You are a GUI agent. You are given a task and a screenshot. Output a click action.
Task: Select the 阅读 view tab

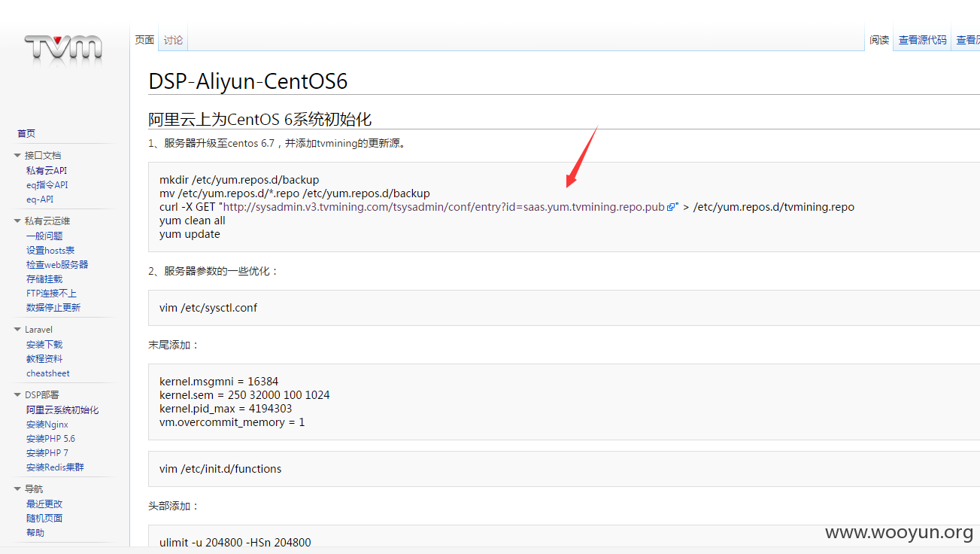tap(879, 40)
